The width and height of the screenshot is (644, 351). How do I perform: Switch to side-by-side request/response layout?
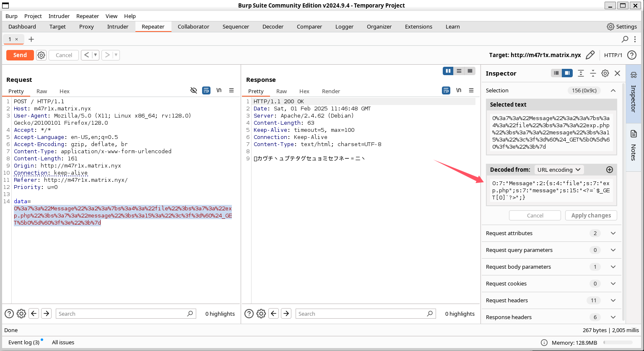[448, 71]
